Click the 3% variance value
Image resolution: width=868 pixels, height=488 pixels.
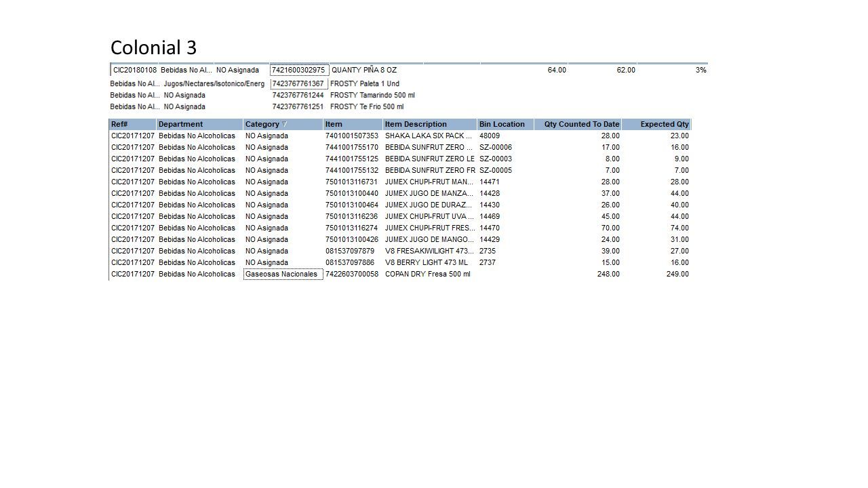tap(701, 70)
